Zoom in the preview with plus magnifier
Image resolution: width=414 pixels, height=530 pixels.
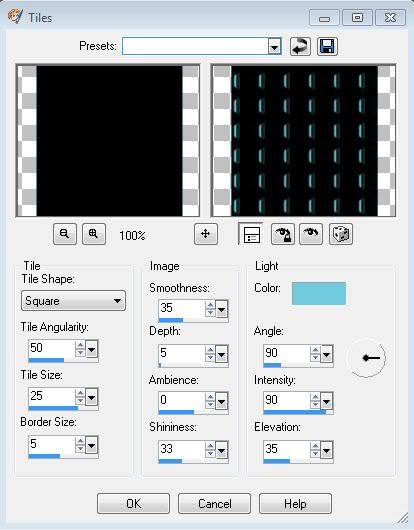pos(94,234)
